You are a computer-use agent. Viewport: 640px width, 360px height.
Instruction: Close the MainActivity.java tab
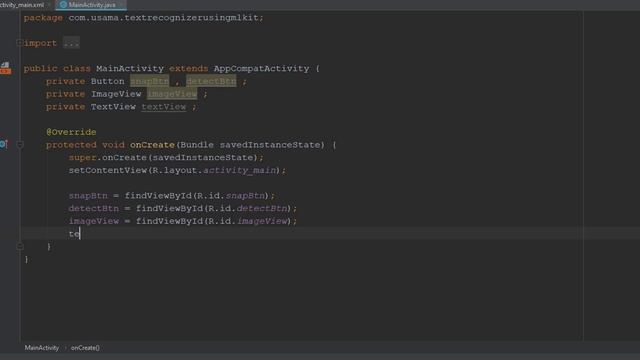pos(121,5)
